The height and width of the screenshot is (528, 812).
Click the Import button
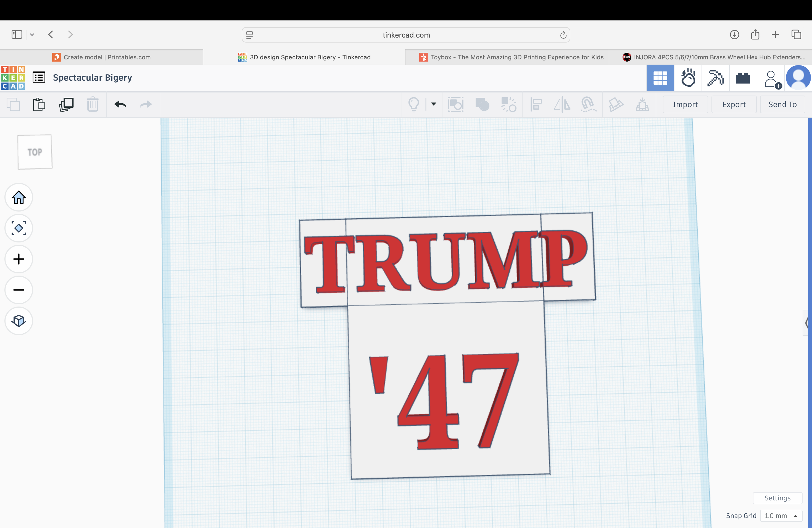685,104
